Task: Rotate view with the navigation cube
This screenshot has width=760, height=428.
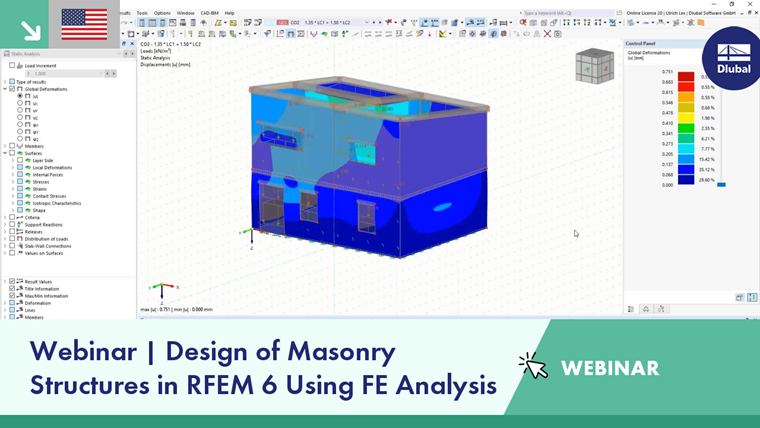Action: 595,66
